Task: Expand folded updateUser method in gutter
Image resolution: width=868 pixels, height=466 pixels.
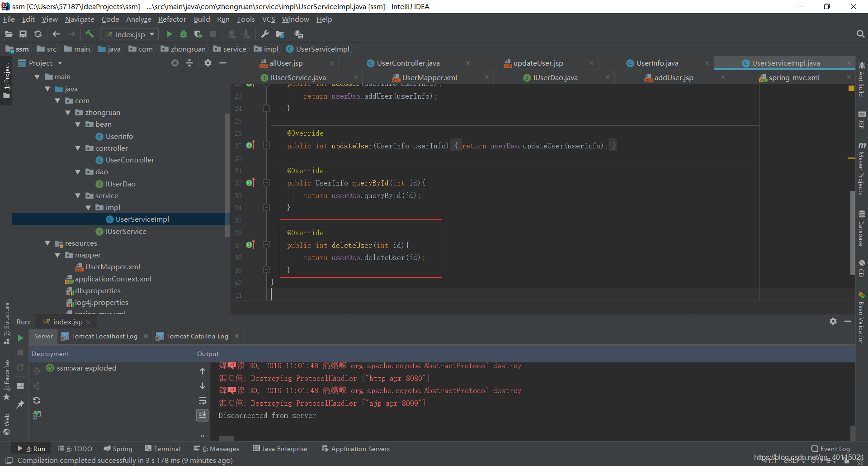Action: click(x=267, y=145)
